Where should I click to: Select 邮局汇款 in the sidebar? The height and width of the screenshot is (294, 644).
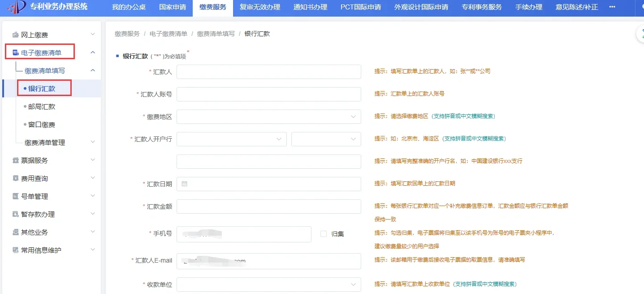click(42, 107)
